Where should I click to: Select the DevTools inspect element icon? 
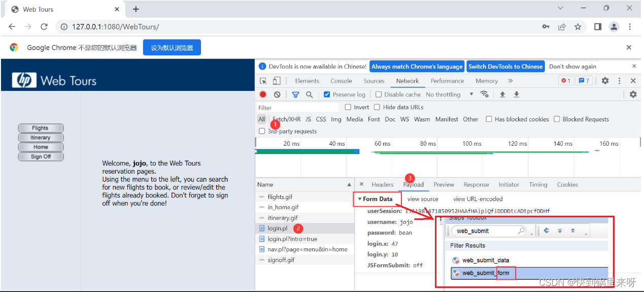(x=263, y=81)
